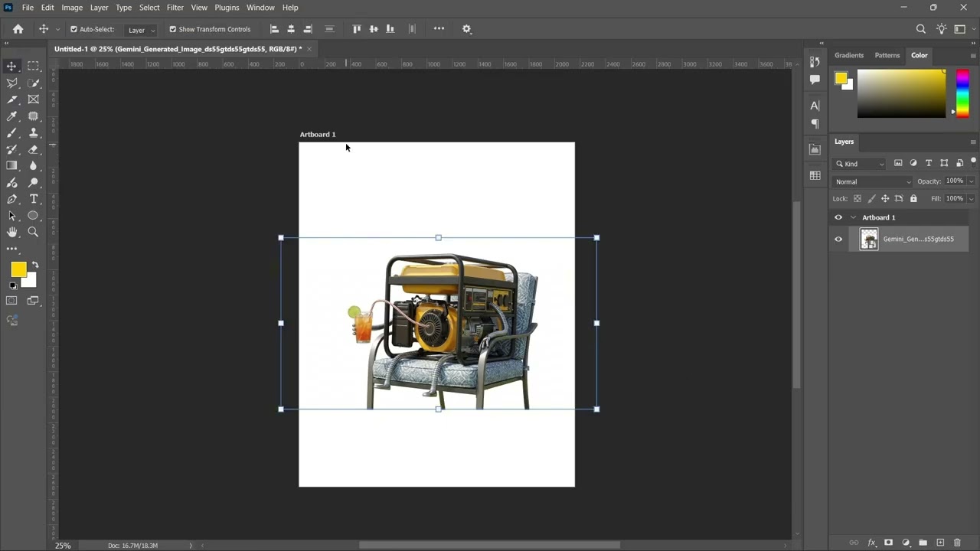Select the Polygonal Lasso tool

click(11, 83)
